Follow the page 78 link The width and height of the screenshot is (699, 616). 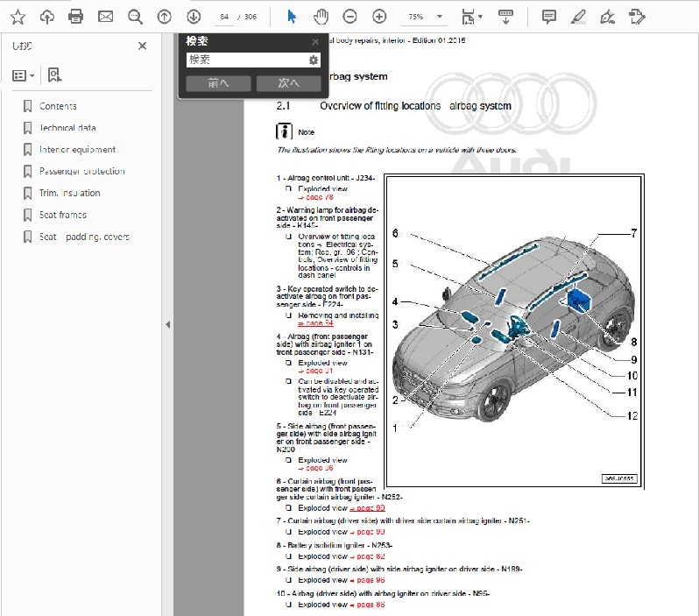pos(316,197)
